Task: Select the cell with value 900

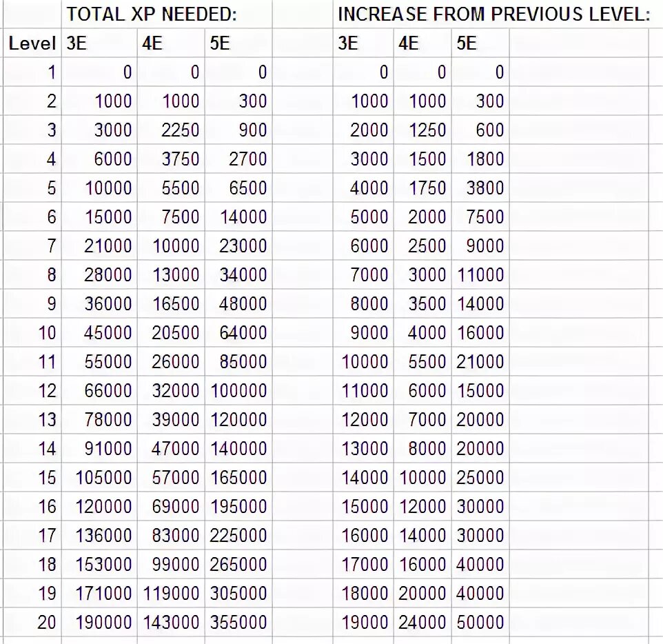Action: (238, 130)
